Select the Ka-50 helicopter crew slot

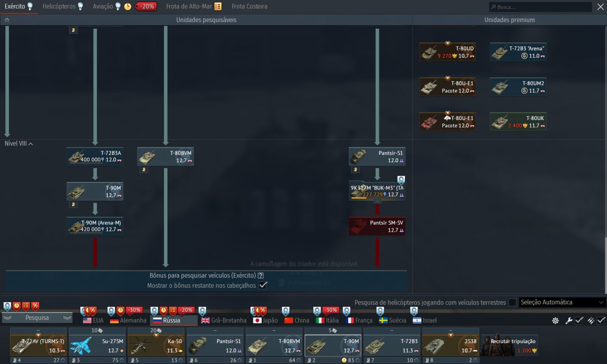pyautogui.click(x=156, y=345)
